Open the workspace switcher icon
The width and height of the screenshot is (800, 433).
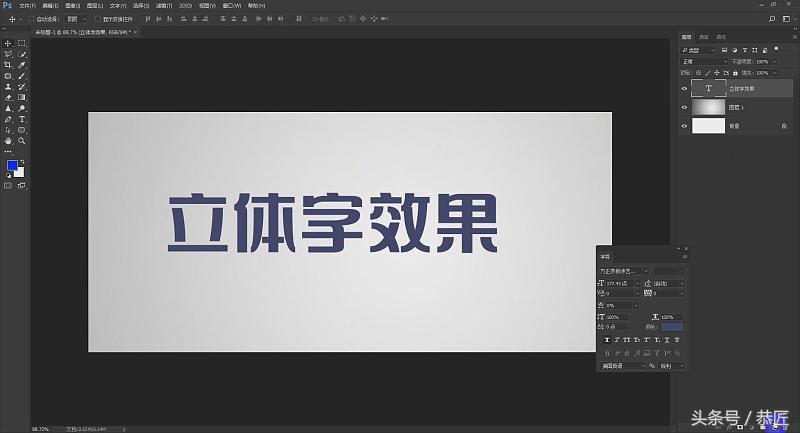tap(786, 19)
